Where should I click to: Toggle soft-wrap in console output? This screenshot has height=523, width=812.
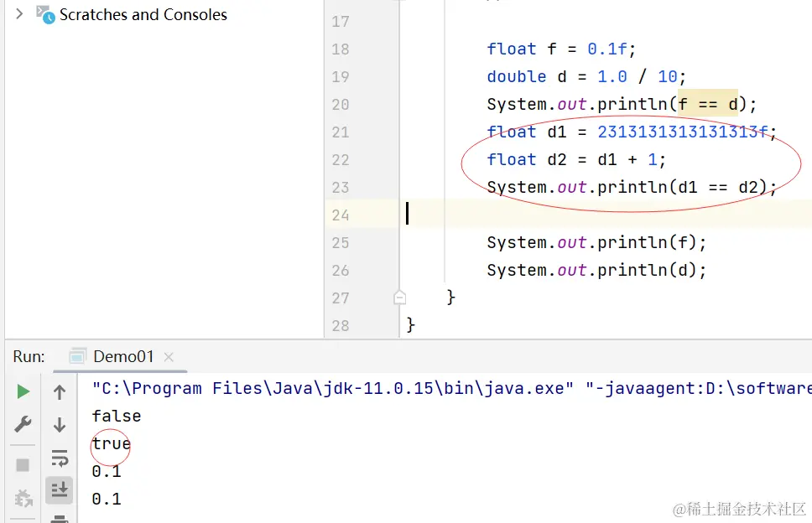coord(60,458)
